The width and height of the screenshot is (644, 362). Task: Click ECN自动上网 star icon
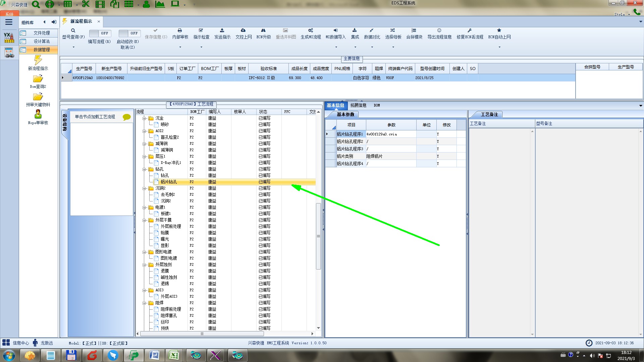(x=499, y=31)
